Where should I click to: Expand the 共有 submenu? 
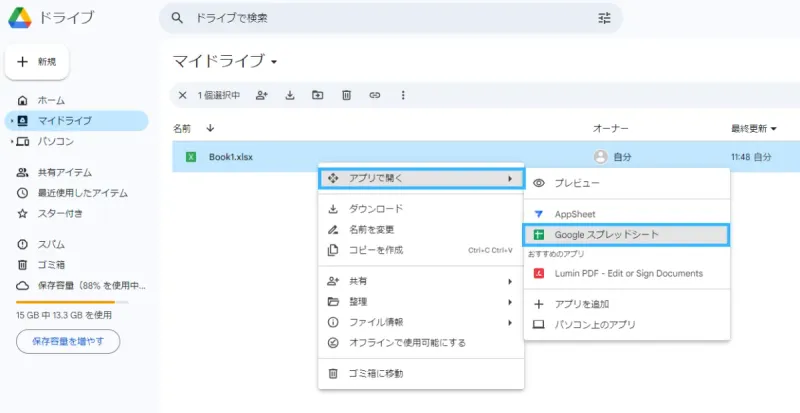click(x=421, y=281)
